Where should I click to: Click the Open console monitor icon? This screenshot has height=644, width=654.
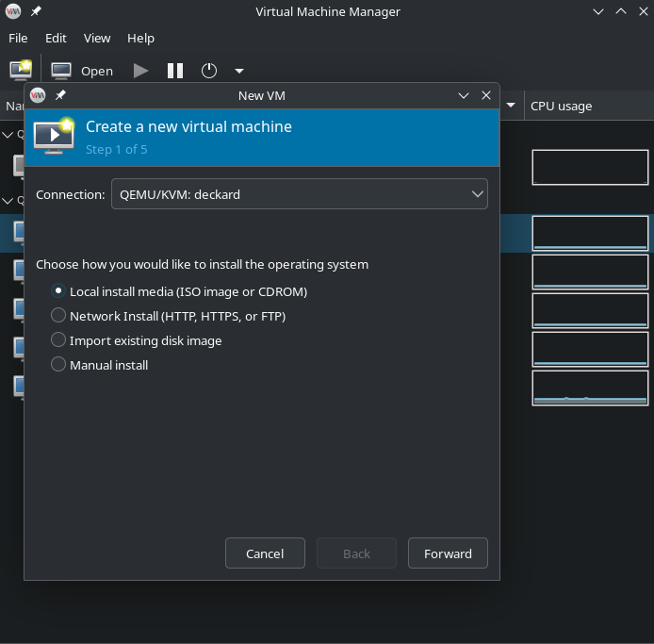(61, 71)
